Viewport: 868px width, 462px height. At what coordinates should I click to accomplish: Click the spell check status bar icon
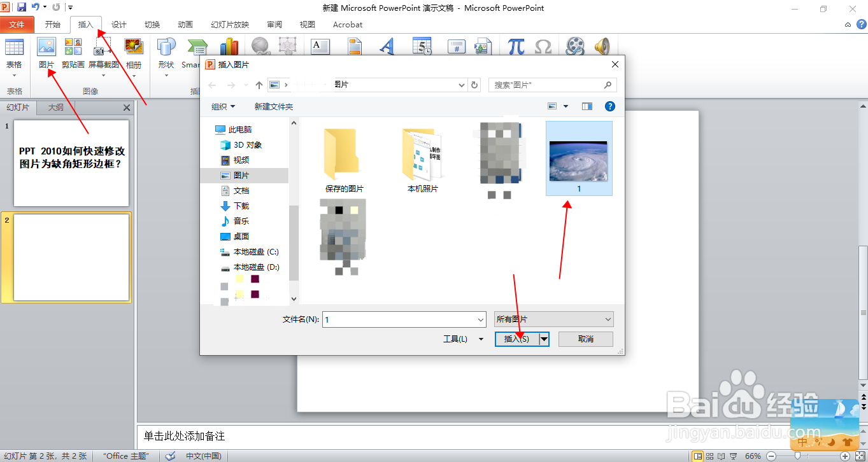[170, 456]
